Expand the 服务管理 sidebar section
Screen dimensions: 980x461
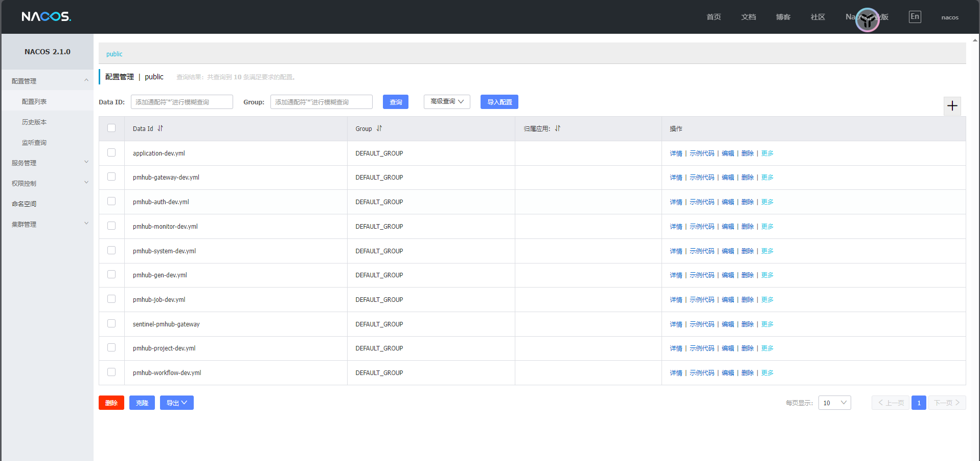click(x=48, y=163)
